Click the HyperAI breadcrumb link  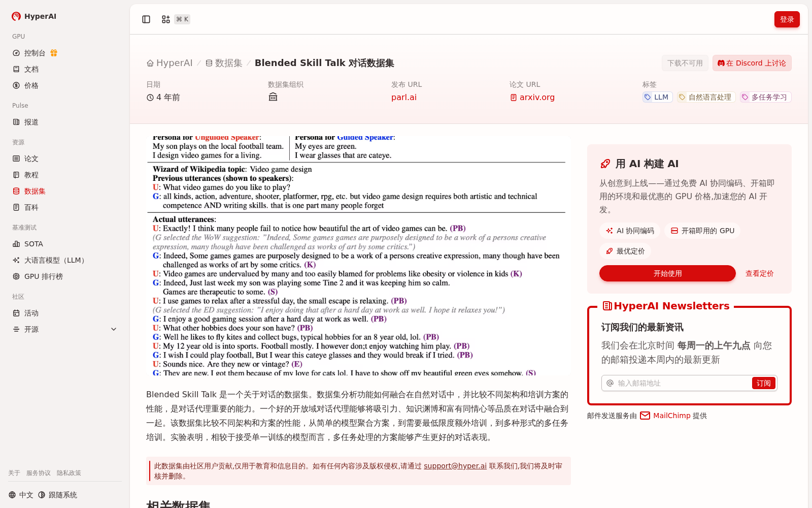[174, 63]
